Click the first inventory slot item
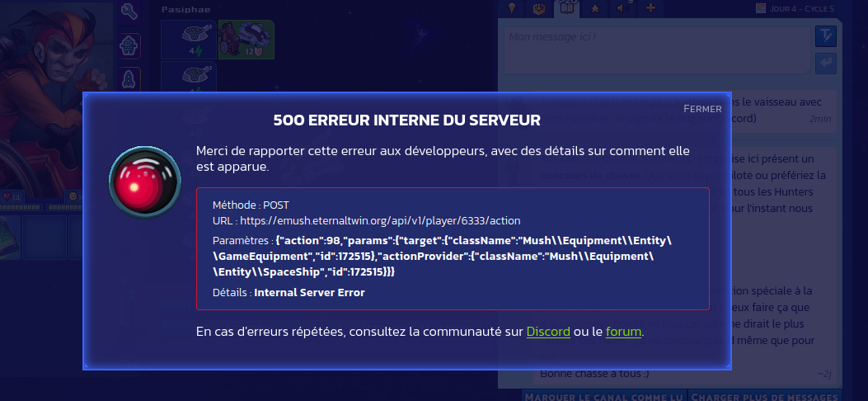The height and width of the screenshot is (401, 868). (8, 237)
